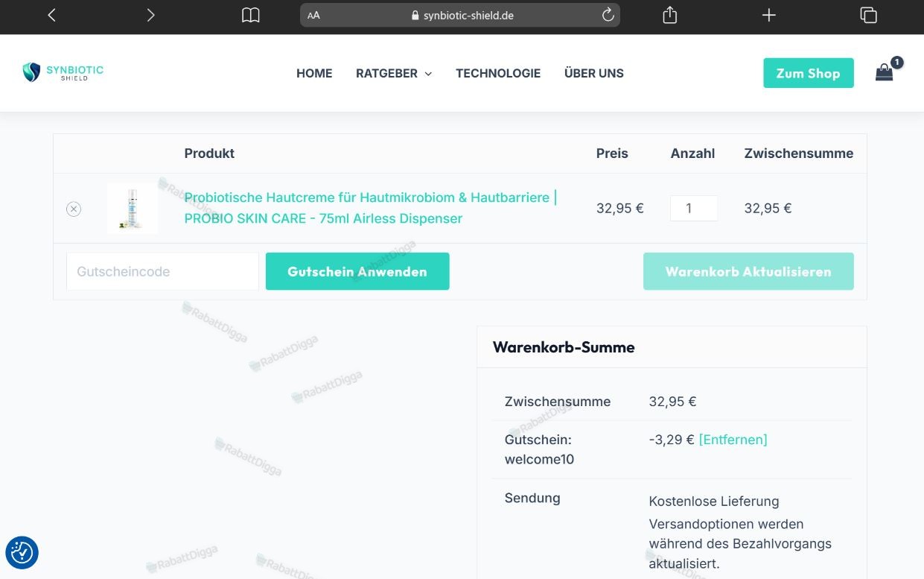Click the Anzahl column header
Viewport: 924px width, 579px height.
pos(692,154)
